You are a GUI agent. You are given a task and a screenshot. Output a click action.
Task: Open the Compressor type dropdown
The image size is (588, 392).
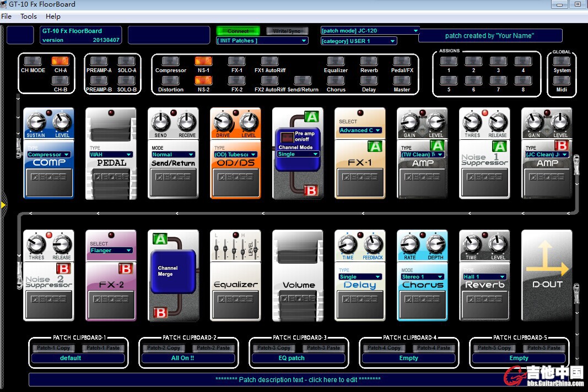(x=48, y=154)
